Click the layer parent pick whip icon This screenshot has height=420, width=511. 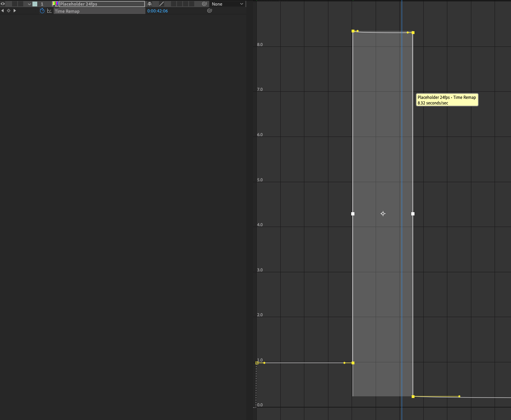pyautogui.click(x=204, y=4)
